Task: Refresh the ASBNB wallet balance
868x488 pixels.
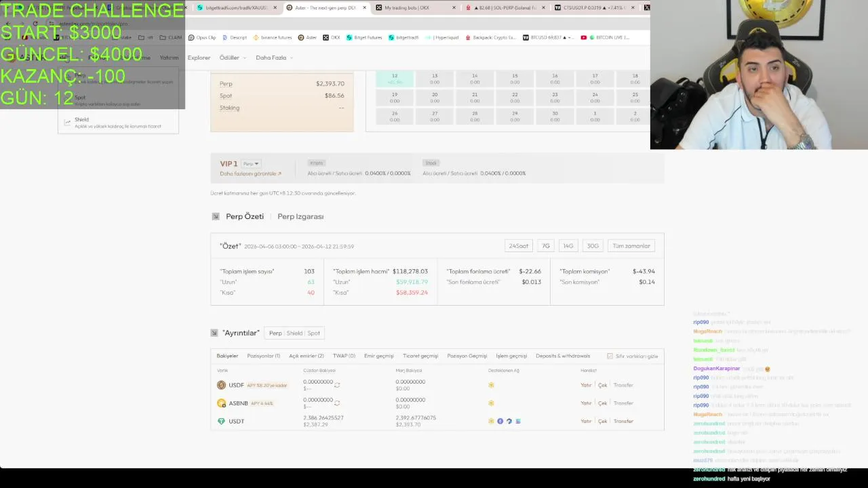Action: pos(337,403)
